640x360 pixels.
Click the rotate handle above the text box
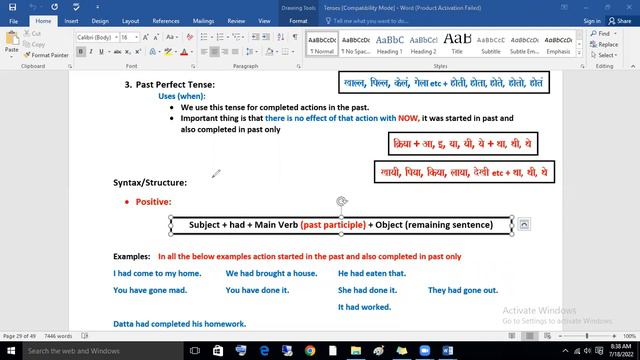pyautogui.click(x=342, y=201)
